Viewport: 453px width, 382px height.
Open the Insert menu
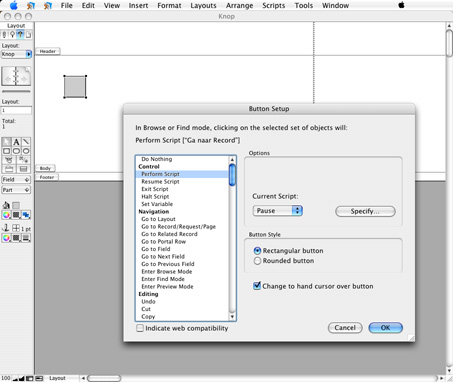138,5
